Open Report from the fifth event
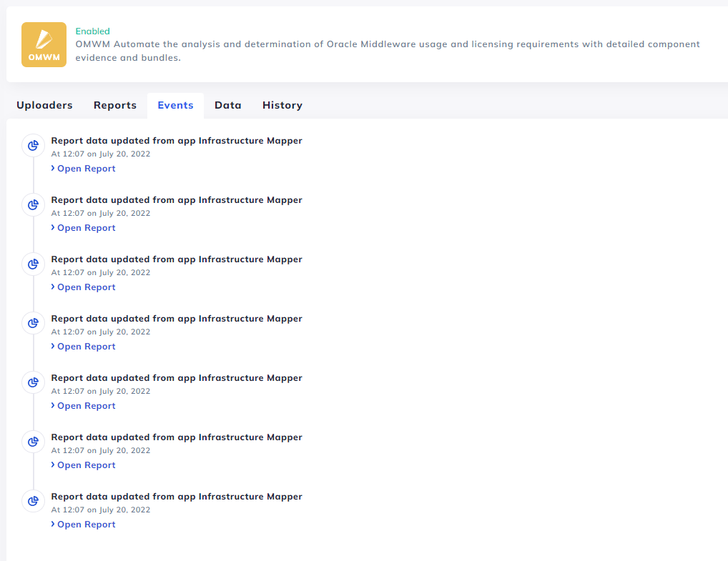The height and width of the screenshot is (561, 728). click(x=83, y=406)
